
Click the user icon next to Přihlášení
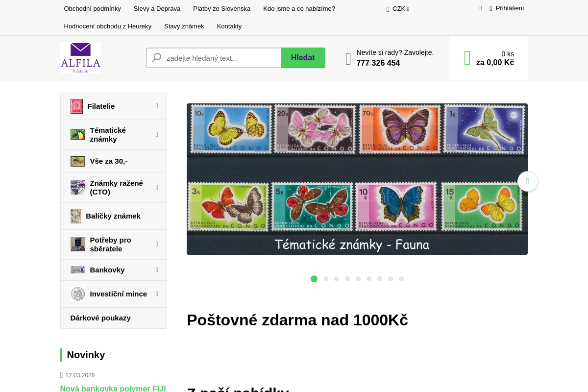click(x=491, y=8)
